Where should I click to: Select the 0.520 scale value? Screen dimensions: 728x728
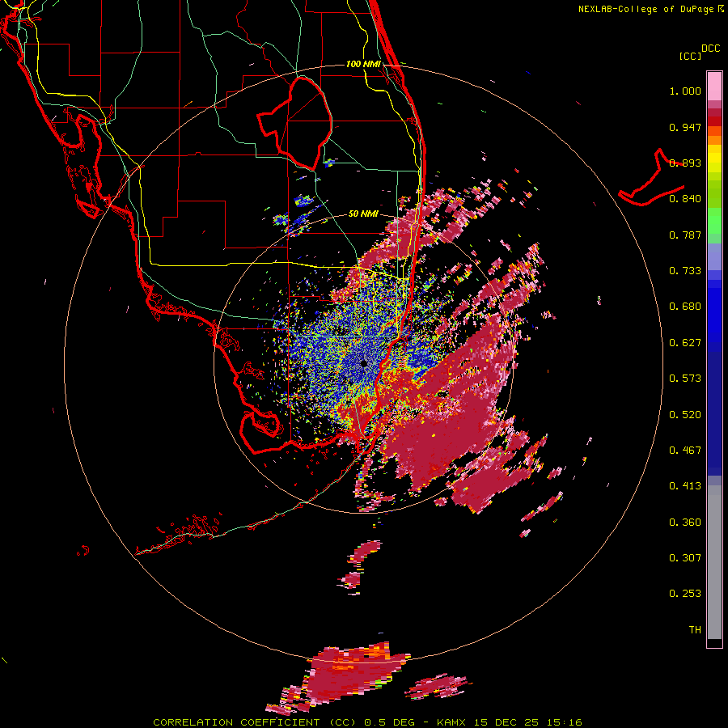tap(685, 415)
